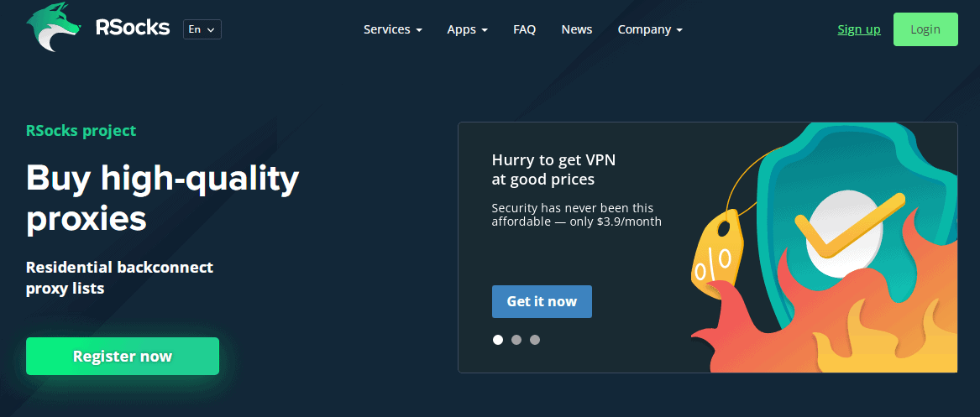Switch to the third carousel slide dot
The height and width of the screenshot is (417, 980).
click(x=535, y=340)
